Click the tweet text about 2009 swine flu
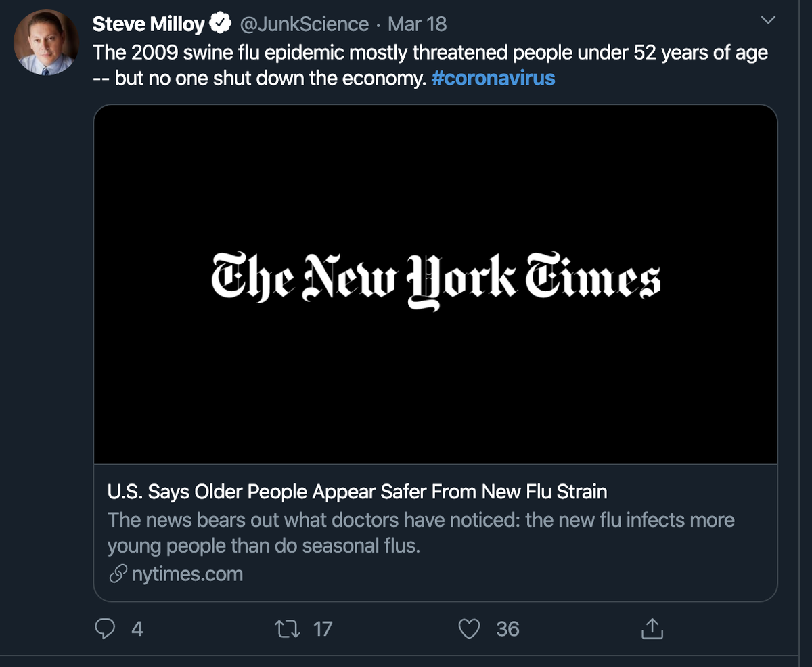 430,65
